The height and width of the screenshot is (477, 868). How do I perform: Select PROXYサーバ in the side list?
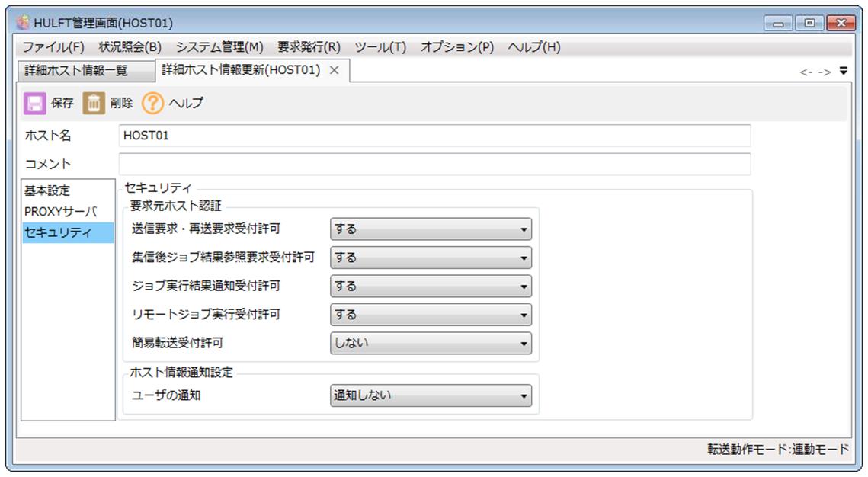point(68,212)
